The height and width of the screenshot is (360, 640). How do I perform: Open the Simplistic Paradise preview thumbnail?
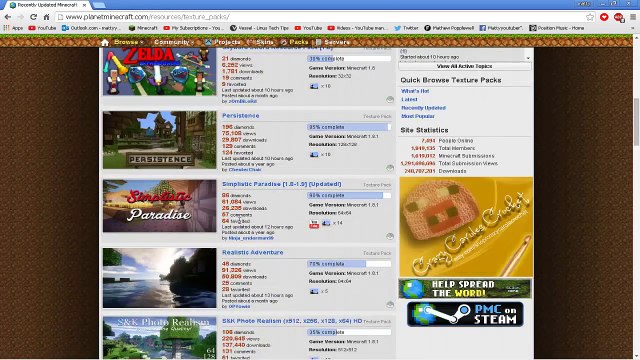(160, 206)
